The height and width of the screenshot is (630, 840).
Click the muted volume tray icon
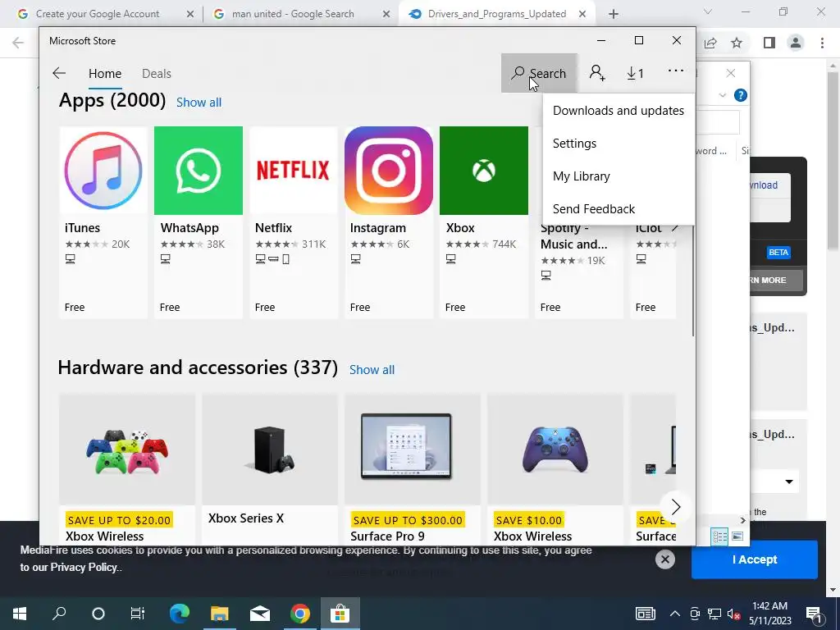tap(734, 614)
